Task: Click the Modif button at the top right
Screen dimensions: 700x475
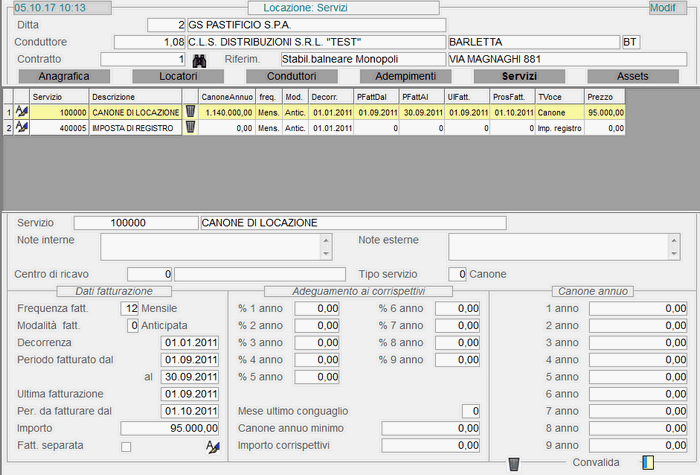Action: pos(668,8)
